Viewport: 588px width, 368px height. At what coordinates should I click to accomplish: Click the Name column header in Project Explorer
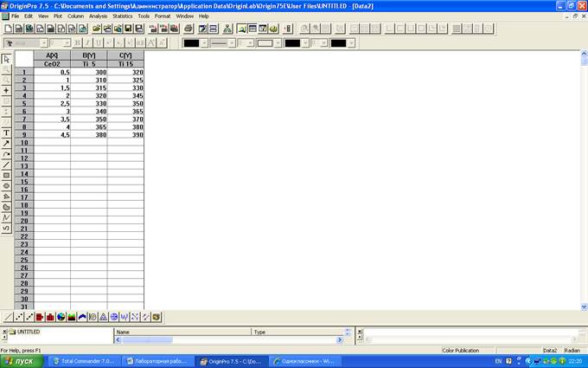coord(182,332)
